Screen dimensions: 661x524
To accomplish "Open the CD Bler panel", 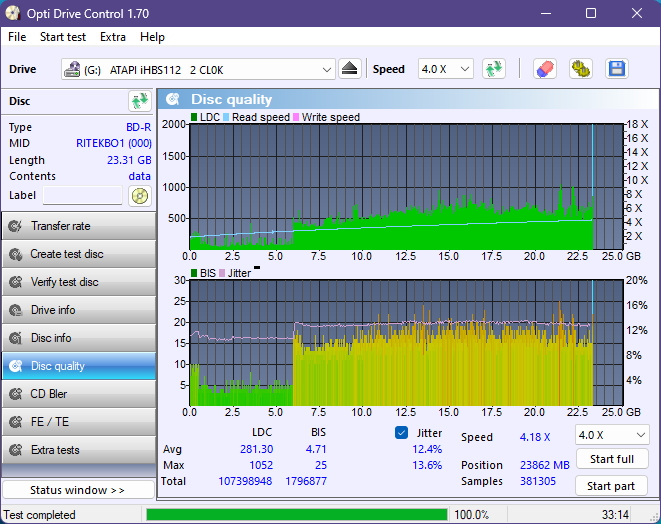I will [x=79, y=394].
